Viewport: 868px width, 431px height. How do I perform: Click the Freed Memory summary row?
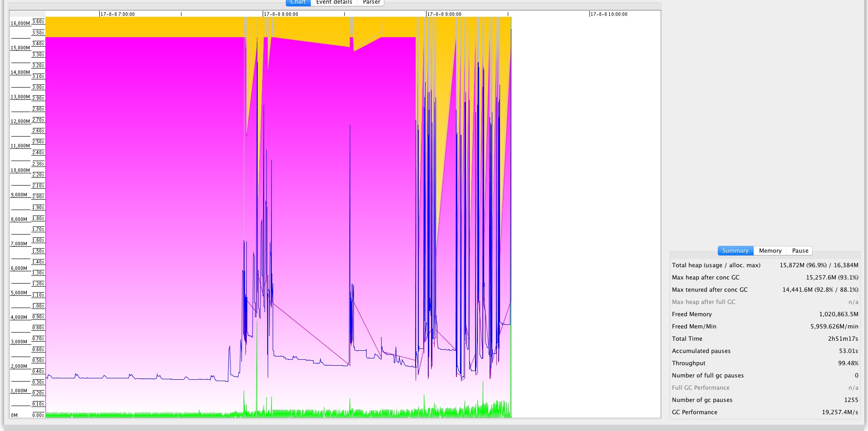tap(765, 314)
